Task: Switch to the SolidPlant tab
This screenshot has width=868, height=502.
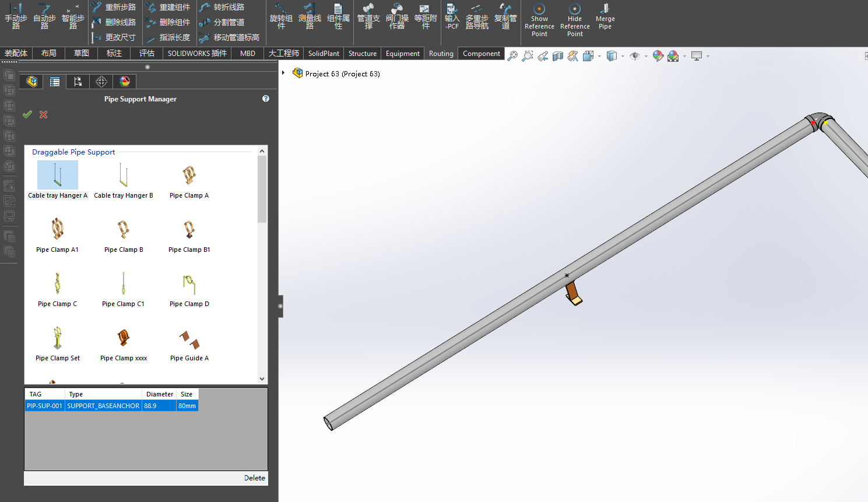Action: pyautogui.click(x=324, y=53)
